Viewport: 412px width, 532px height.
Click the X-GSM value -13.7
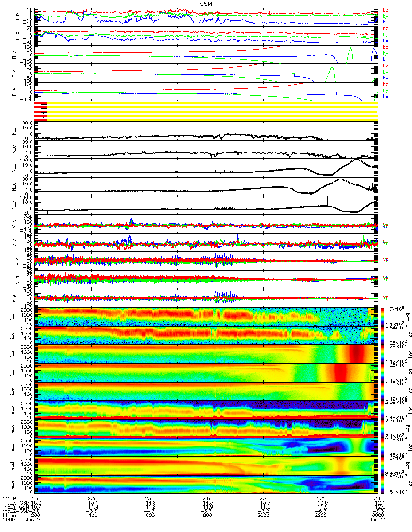click(263, 503)
